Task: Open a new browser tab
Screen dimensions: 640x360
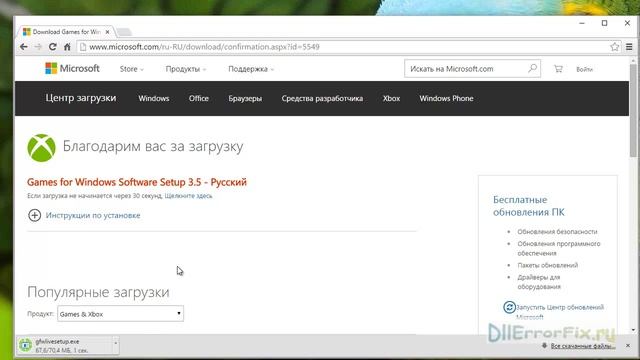Action: (124, 32)
